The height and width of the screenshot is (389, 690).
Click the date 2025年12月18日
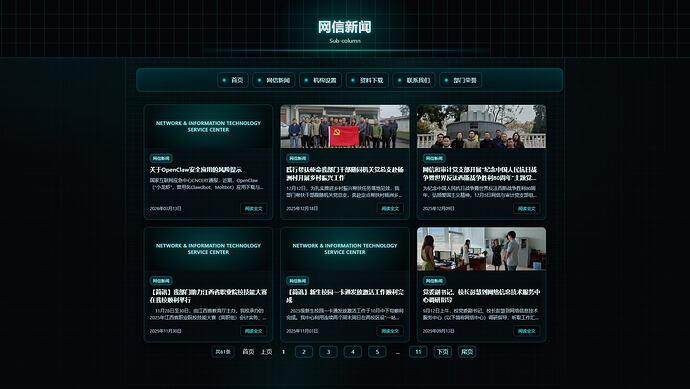point(302,209)
